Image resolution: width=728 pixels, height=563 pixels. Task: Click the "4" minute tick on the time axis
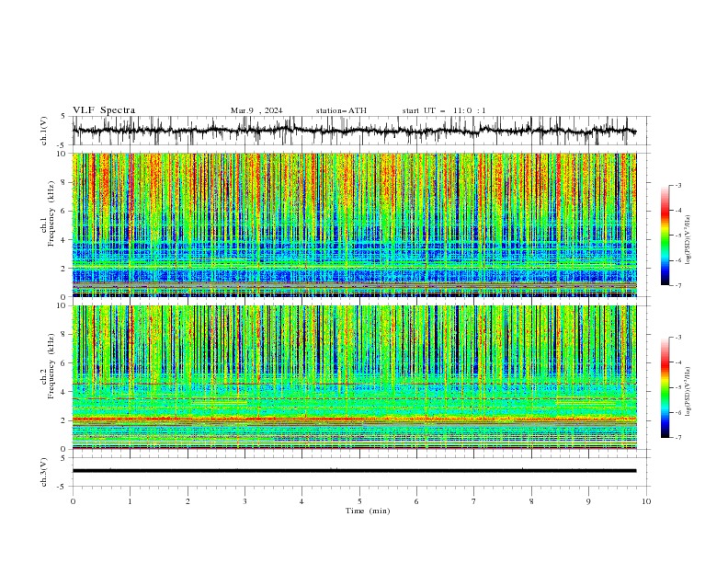point(301,501)
